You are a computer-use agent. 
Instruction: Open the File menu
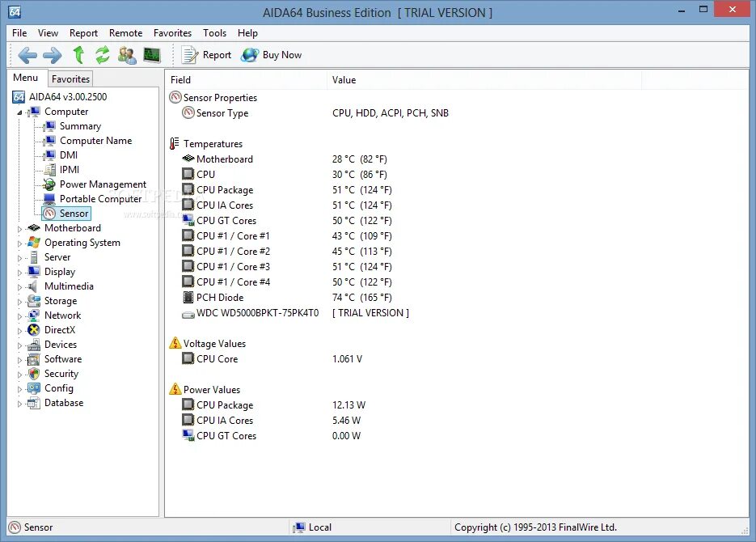(x=19, y=33)
